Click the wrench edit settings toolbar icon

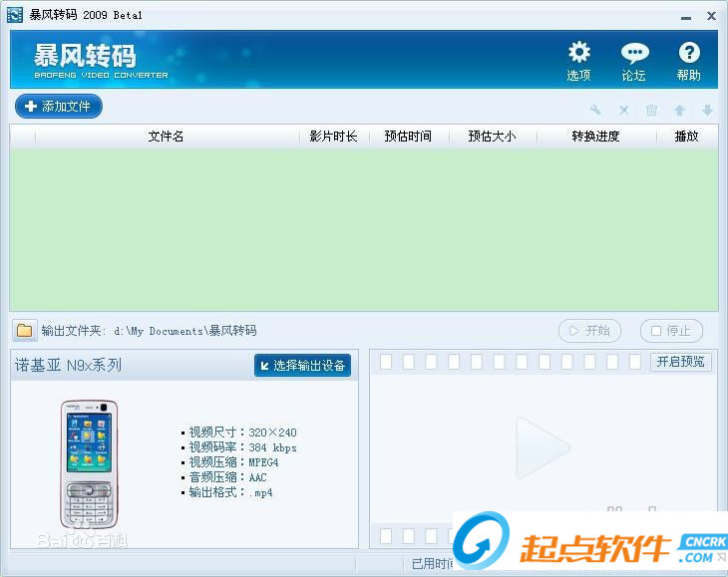click(x=595, y=110)
